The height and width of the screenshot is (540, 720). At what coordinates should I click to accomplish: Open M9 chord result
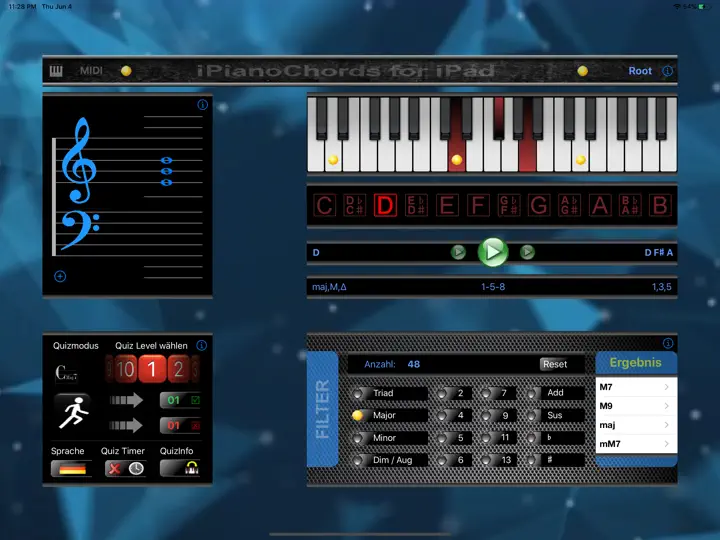[x=636, y=406]
